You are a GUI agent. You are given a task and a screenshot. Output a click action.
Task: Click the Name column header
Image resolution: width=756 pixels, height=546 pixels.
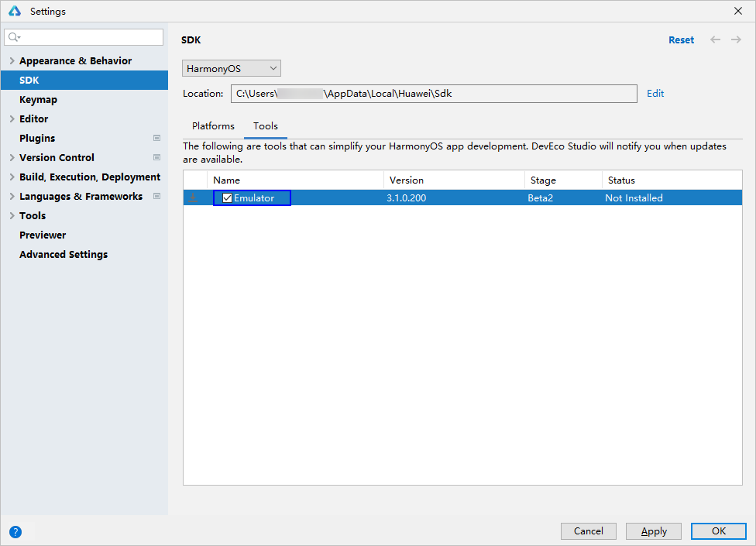[x=295, y=180]
